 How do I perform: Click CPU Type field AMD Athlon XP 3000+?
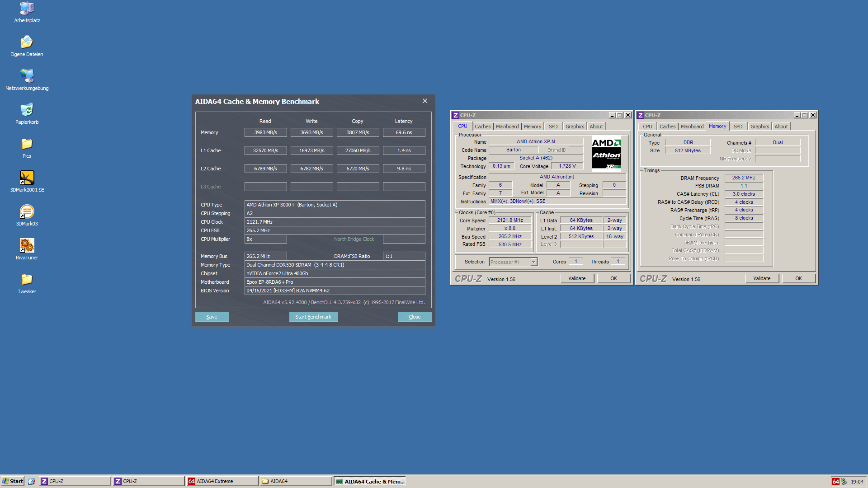coord(335,205)
